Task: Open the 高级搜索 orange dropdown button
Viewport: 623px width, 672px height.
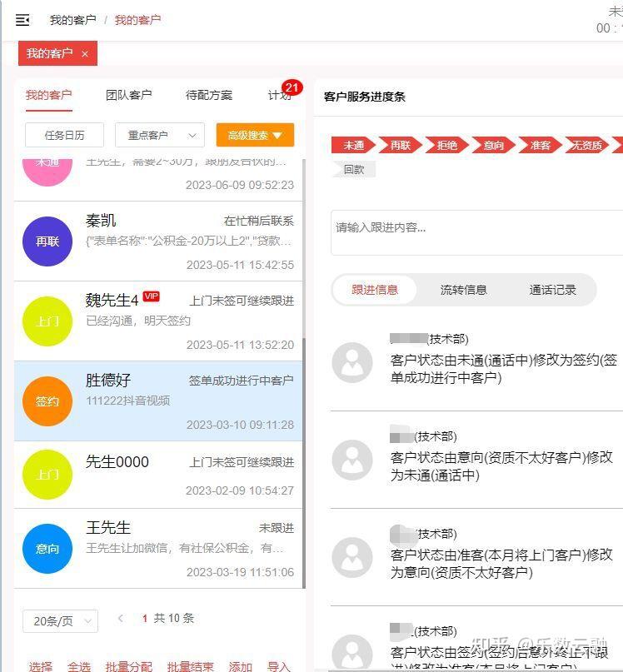Action: click(x=255, y=135)
